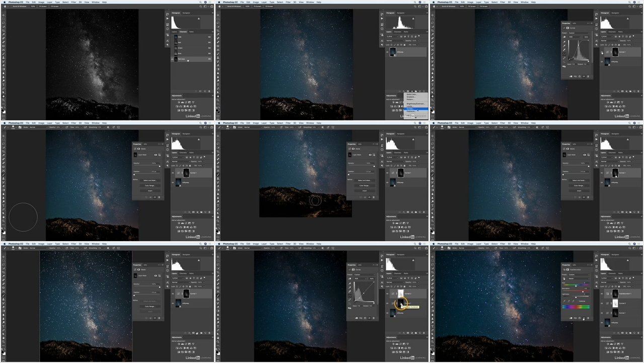
Task: Click load-selection-from-mask icon in brush-over-mountains frame
Action: [361, 197]
